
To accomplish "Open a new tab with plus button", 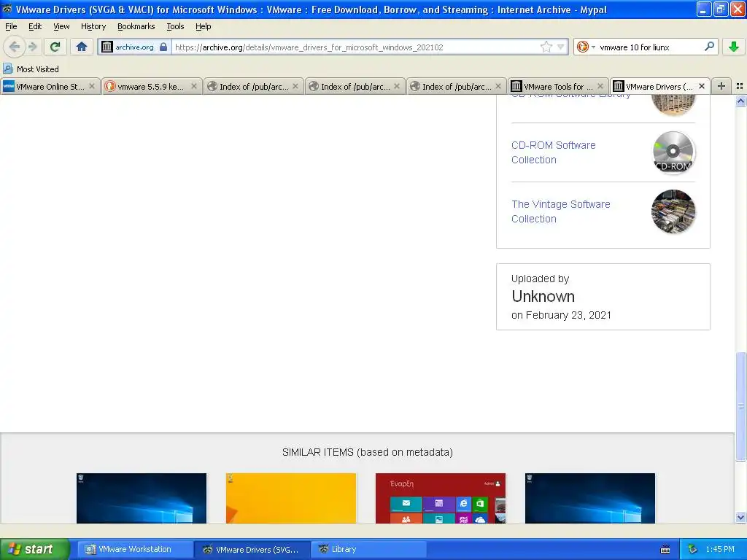I will coord(721,86).
